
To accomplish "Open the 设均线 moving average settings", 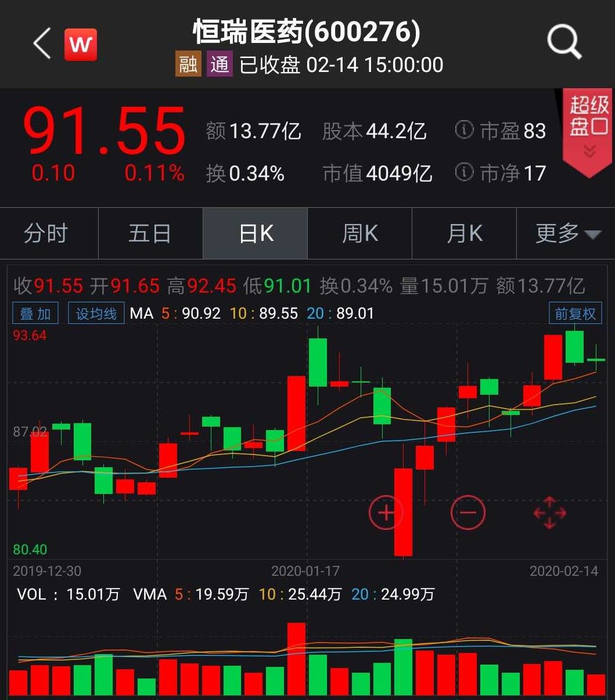I will 96,314.
